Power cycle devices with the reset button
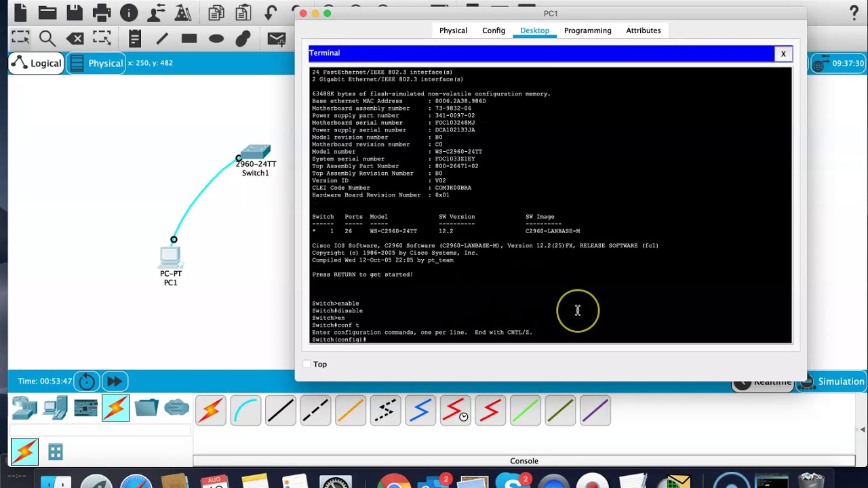This screenshot has height=488, width=868. (87, 382)
